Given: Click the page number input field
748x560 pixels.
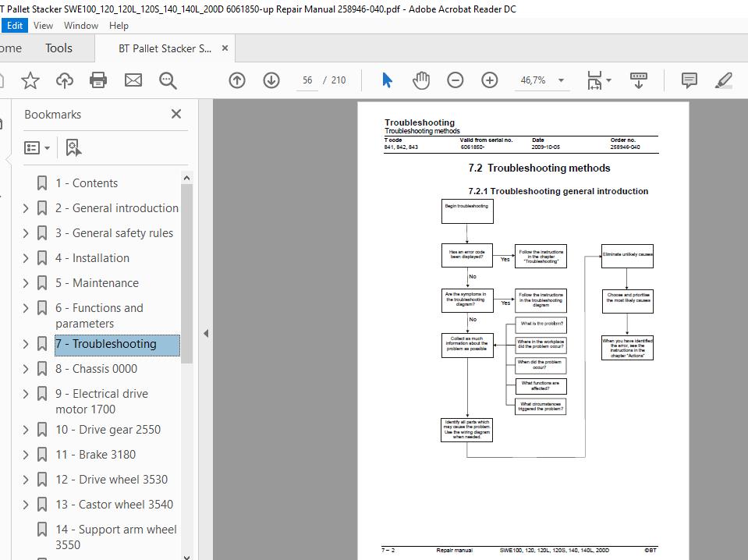Looking at the screenshot, I should point(307,80).
